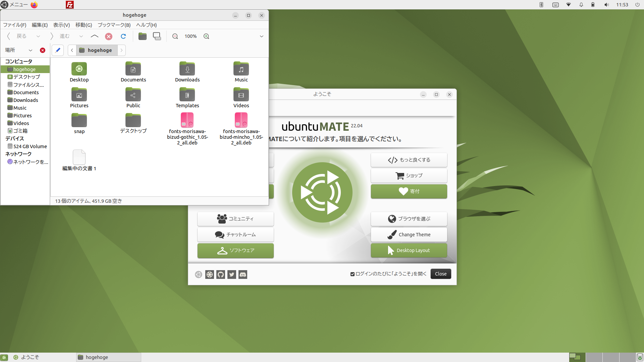Viewport: 644px width, 362px height.
Task: Click the Change Theme button
Action: 409,235
